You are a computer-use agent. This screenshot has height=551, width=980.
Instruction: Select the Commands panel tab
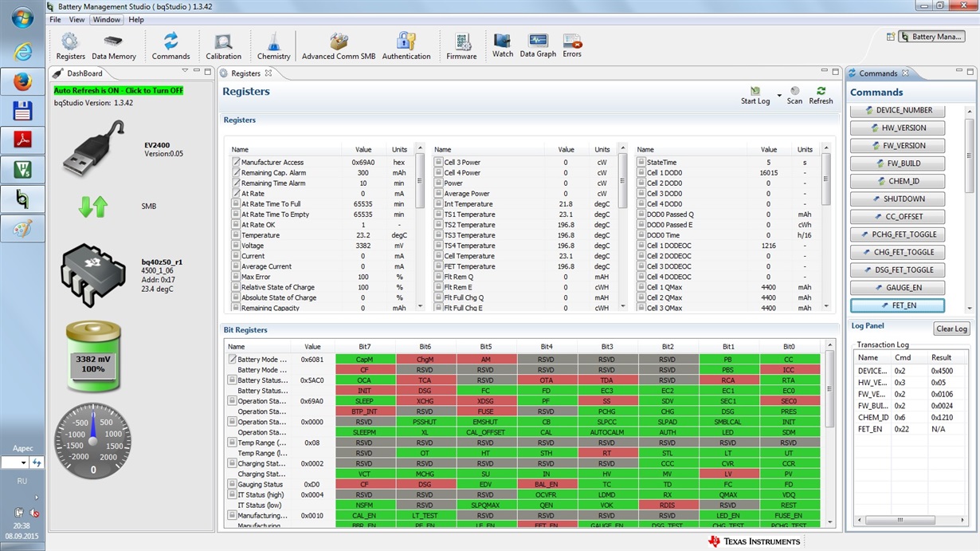pyautogui.click(x=878, y=73)
